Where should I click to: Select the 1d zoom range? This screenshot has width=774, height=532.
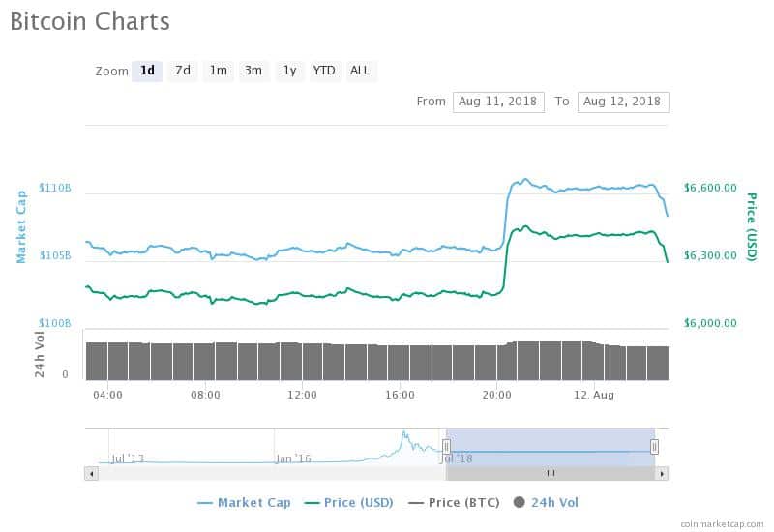[147, 71]
